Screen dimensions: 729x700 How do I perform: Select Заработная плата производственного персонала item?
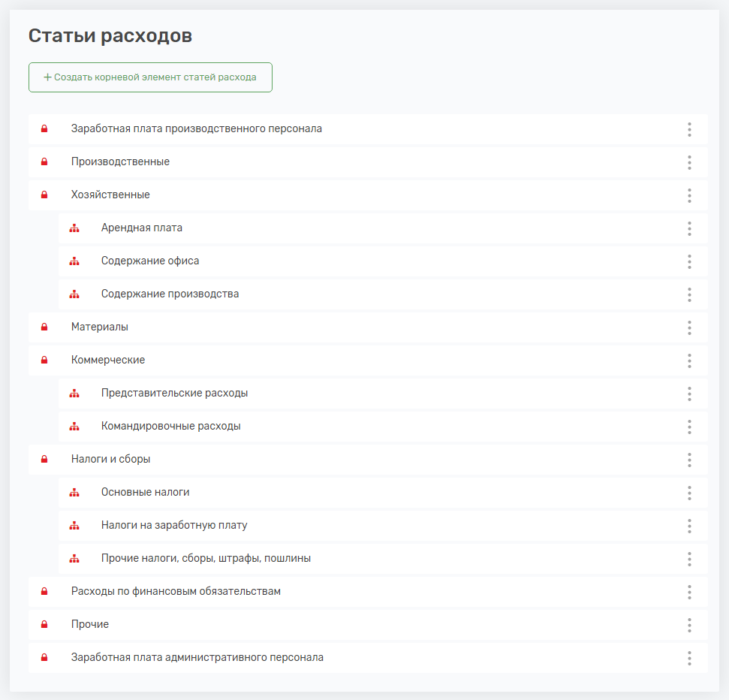(x=197, y=128)
